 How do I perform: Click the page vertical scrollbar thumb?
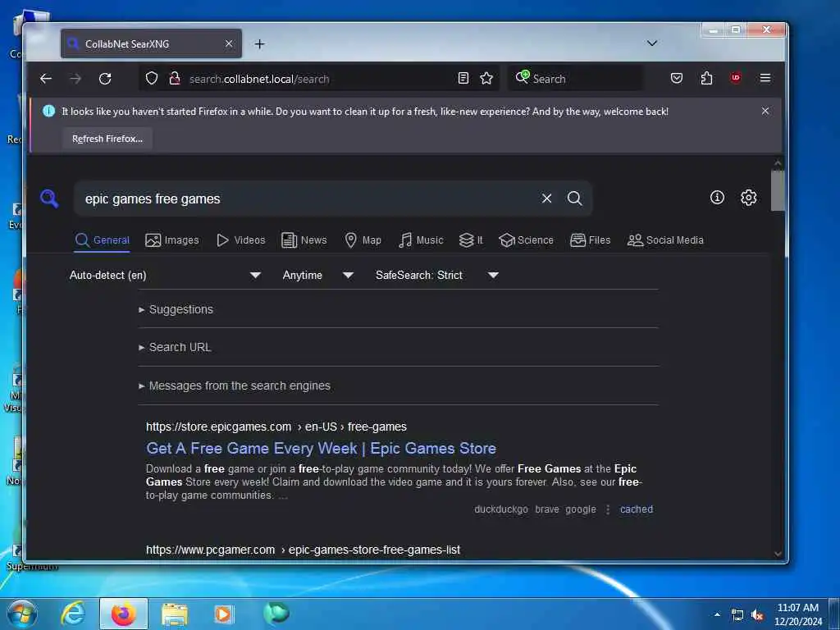(778, 190)
